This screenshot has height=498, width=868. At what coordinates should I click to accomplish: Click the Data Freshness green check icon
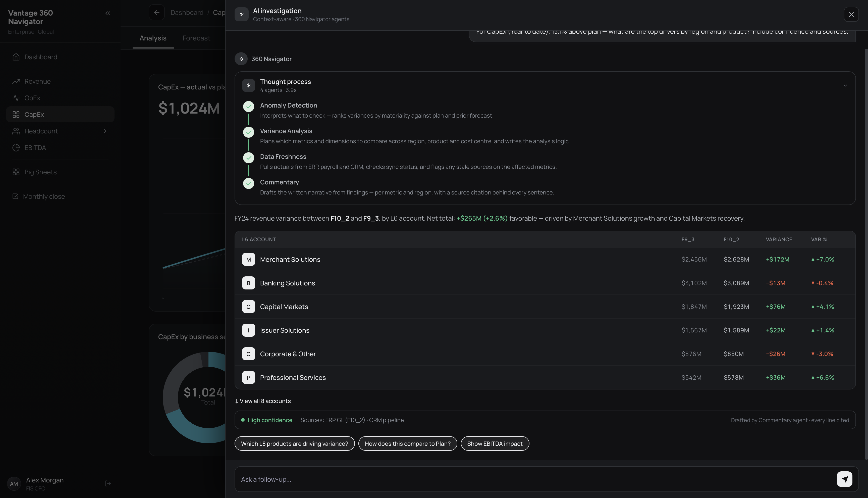(249, 158)
